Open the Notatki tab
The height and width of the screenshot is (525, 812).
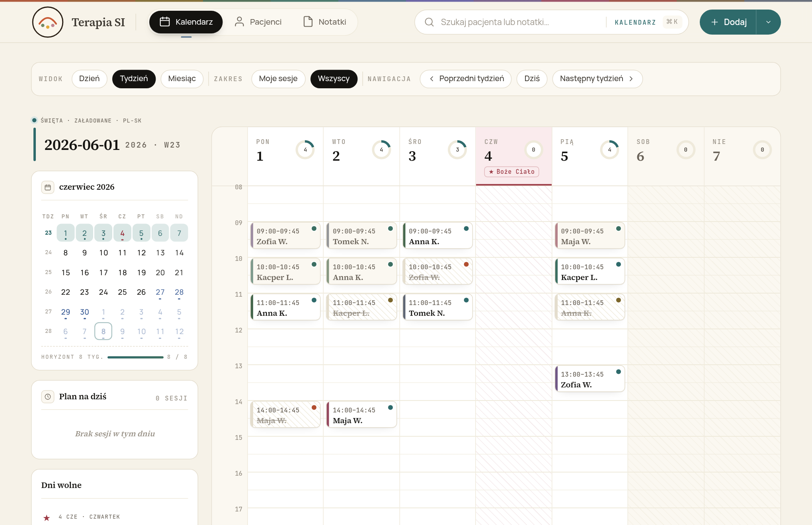click(x=324, y=22)
